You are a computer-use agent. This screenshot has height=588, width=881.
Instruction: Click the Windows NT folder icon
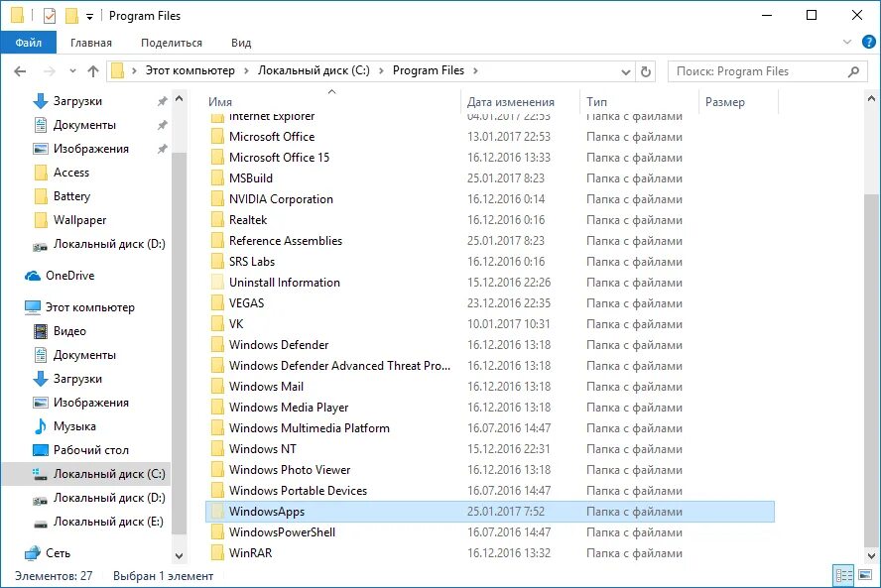[217, 449]
